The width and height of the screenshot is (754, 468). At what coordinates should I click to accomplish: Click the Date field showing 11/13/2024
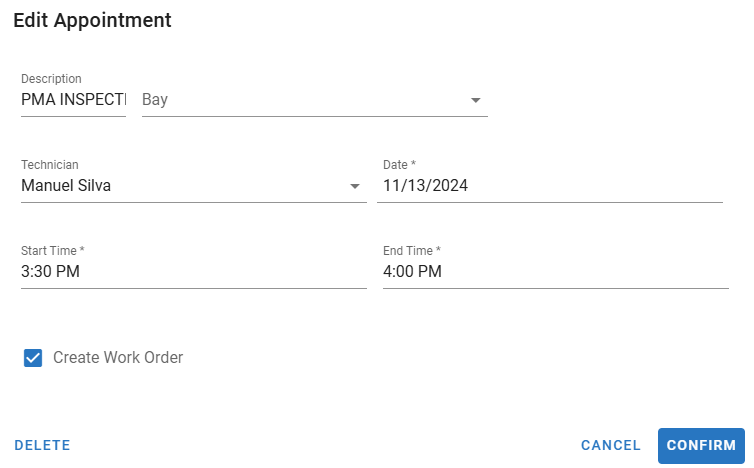coord(548,186)
